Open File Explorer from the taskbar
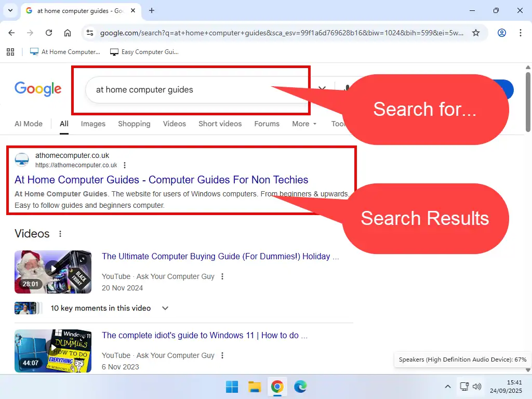 tap(254, 387)
